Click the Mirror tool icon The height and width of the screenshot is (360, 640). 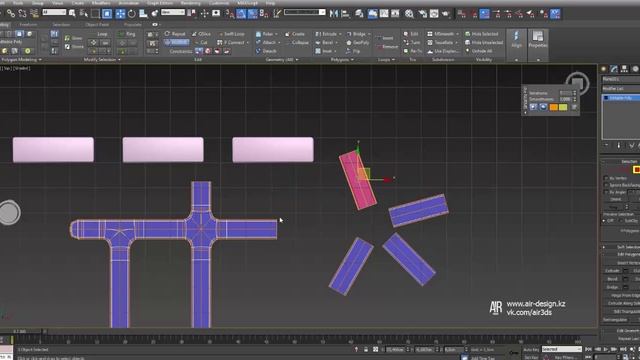coord(334,13)
